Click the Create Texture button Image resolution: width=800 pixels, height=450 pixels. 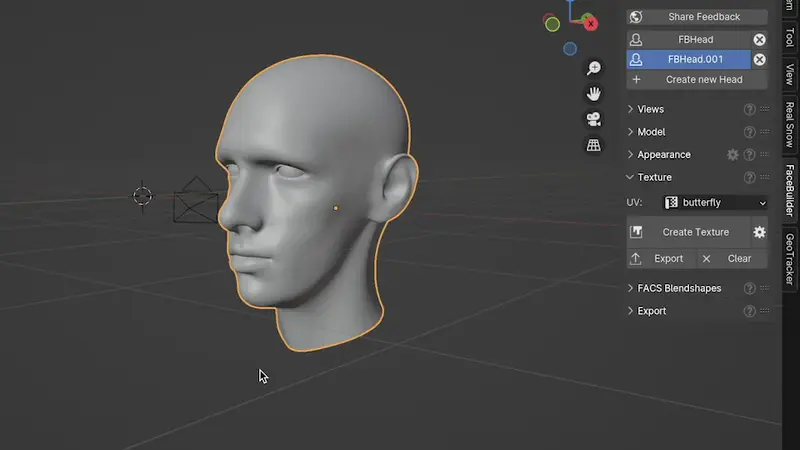(x=689, y=232)
